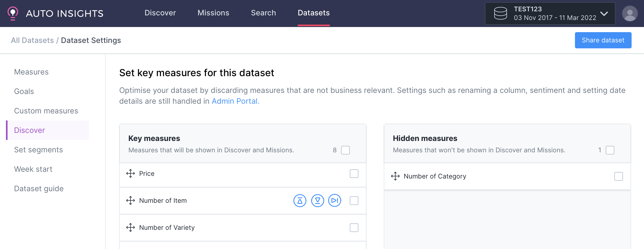Screen dimensions: 644x249
Task: Click the drag handle for Number of Item
Action: pyautogui.click(x=131, y=200)
